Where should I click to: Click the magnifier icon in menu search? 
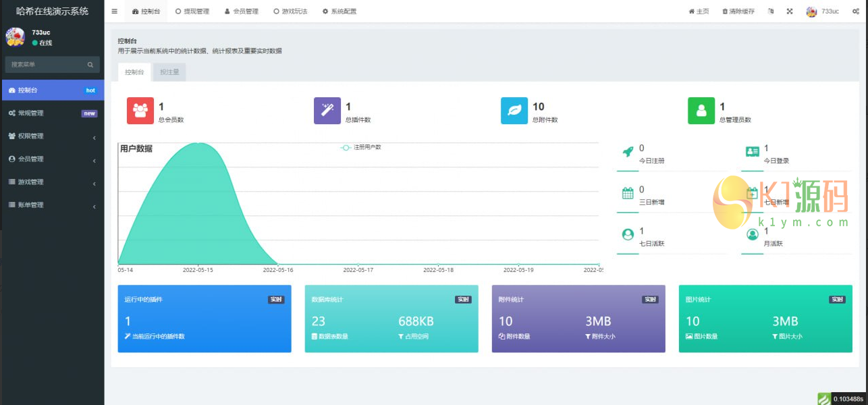(90, 65)
